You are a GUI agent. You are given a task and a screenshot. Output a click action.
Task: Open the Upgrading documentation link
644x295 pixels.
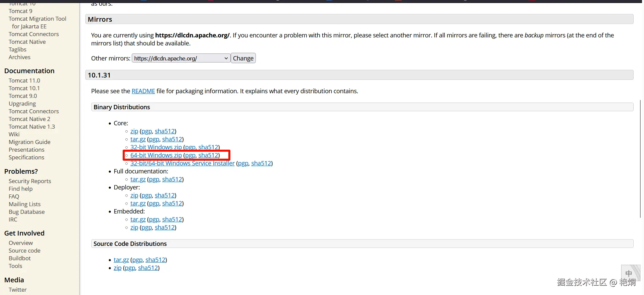tap(22, 104)
